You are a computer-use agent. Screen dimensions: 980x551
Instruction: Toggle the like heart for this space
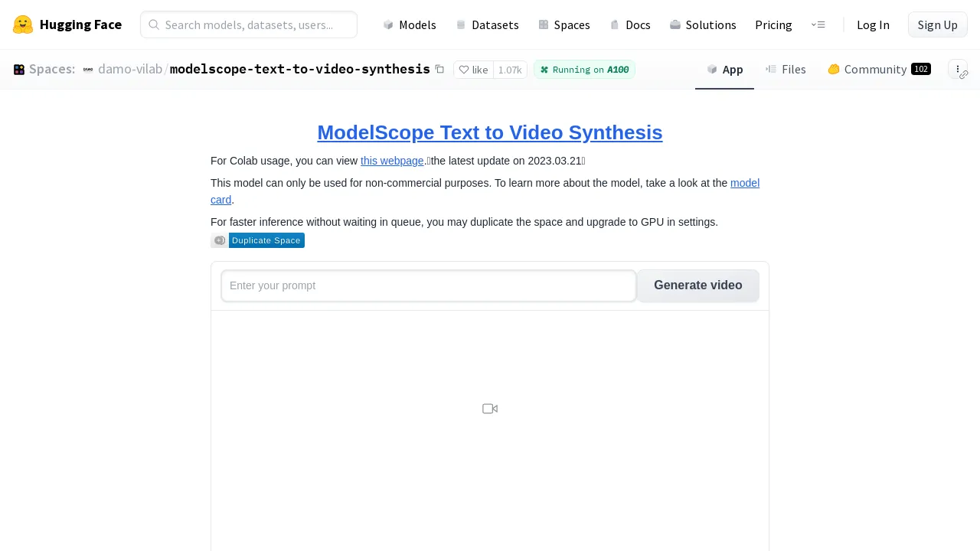tap(464, 69)
